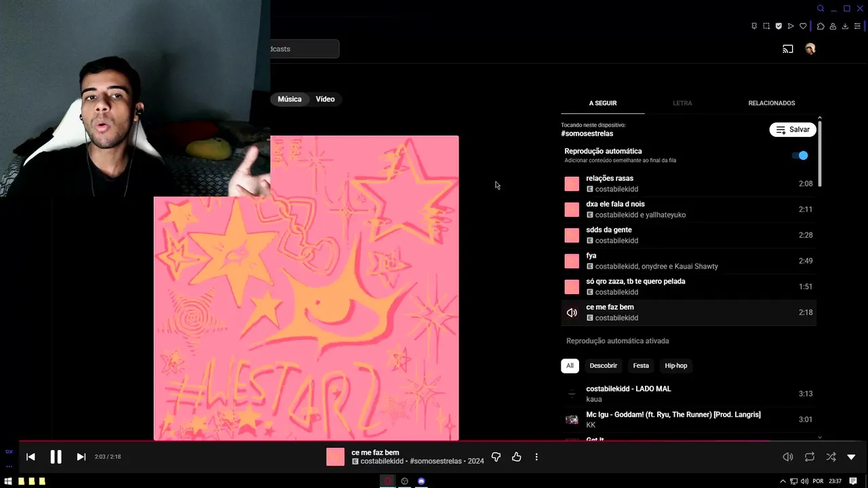Click the POR language indicator
Viewport: 868px width, 488px height.
click(818, 481)
